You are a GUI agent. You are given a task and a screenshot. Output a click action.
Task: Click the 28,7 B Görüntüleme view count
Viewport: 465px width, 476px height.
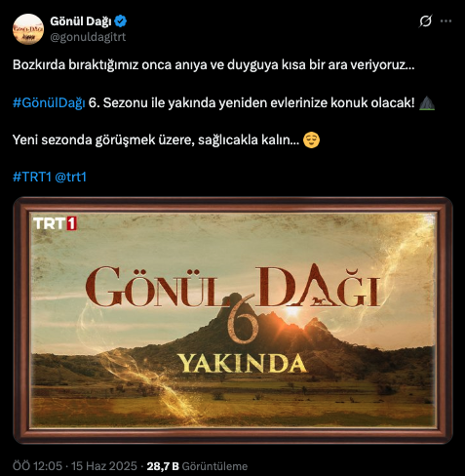[197, 466]
